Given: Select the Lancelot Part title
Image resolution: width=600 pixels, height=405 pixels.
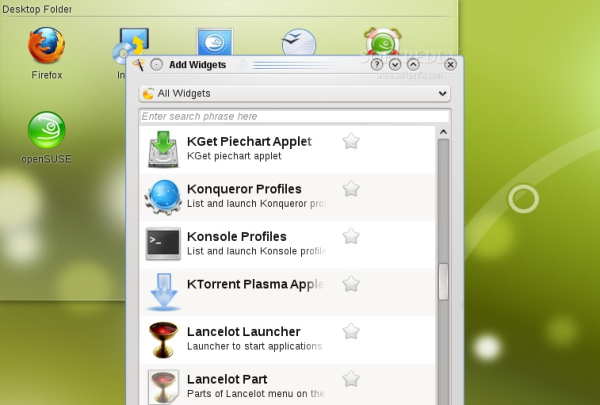Looking at the screenshot, I should tap(227, 379).
